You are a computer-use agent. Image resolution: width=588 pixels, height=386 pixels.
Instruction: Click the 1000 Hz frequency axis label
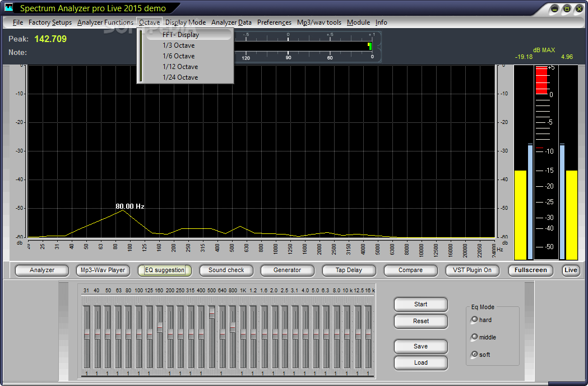pyautogui.click(x=275, y=249)
